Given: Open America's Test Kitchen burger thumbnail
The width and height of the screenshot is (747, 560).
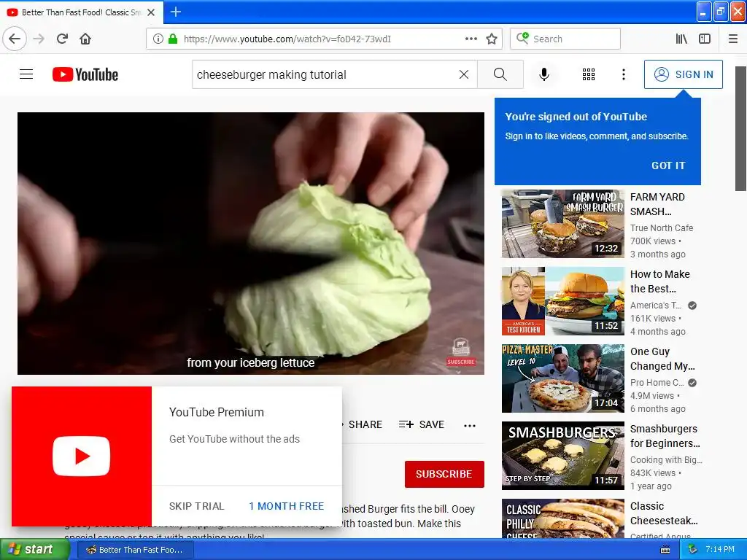Looking at the screenshot, I should coord(562,301).
